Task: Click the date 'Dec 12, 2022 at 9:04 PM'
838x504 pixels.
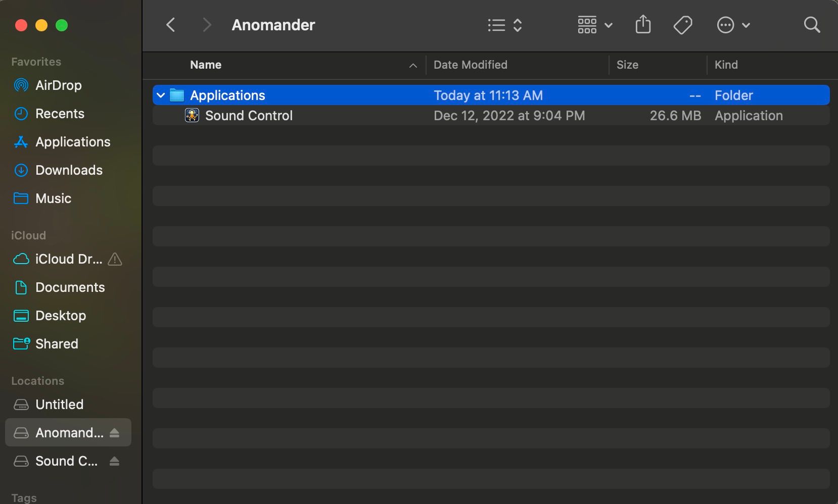Action: (509, 116)
